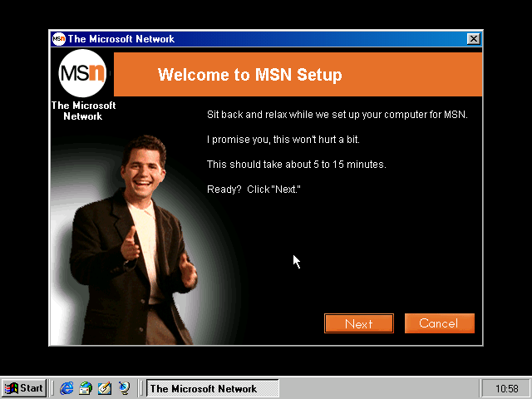This screenshot has width=532, height=399.
Task: Open the Start menu
Action: tap(24, 388)
